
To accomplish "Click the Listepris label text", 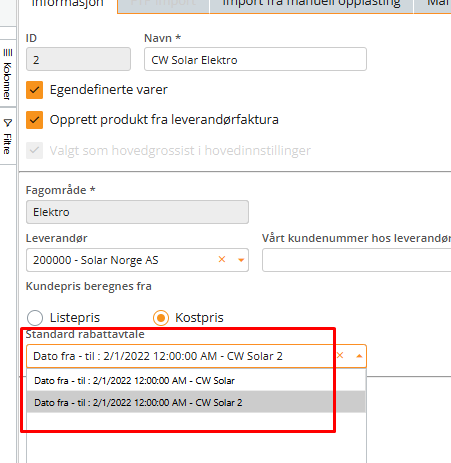I will 75,318.
